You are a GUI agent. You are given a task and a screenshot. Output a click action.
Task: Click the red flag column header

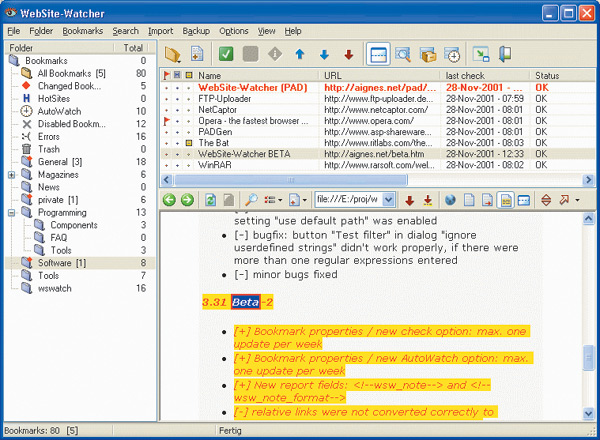coord(166,75)
